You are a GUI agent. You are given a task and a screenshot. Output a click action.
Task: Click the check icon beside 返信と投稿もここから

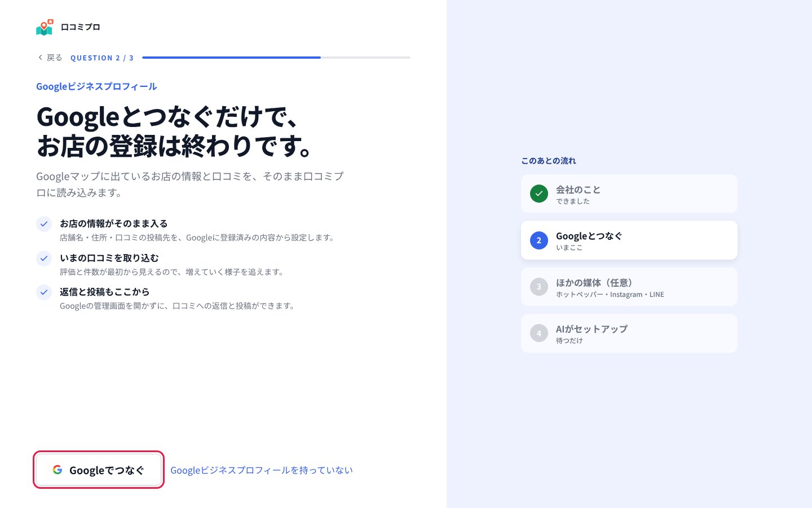coord(44,292)
